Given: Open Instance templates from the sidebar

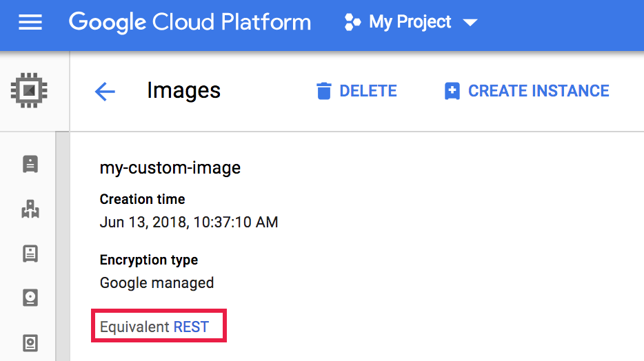Looking at the screenshot, I should pos(30,254).
